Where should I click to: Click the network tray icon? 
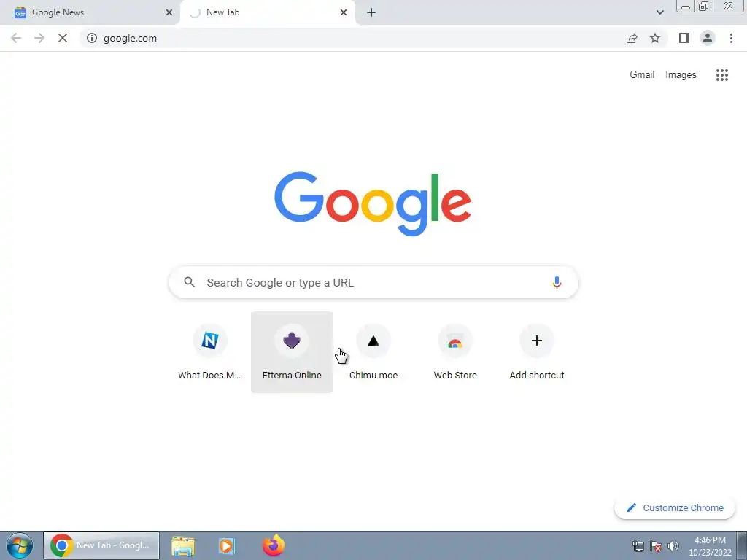coord(638,546)
